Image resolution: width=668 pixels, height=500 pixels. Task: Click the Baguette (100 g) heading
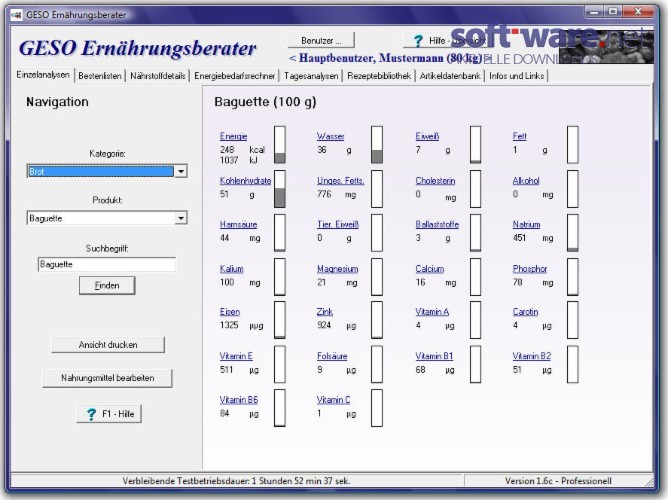[265, 102]
